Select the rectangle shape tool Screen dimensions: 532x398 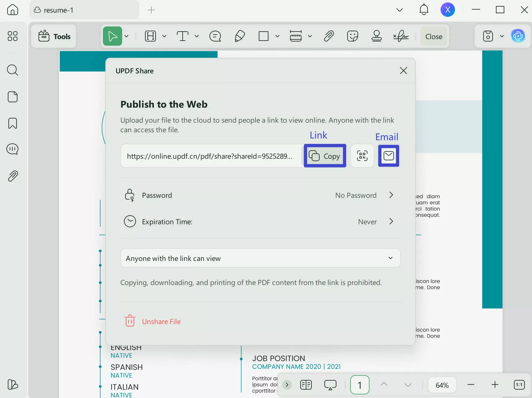click(264, 36)
